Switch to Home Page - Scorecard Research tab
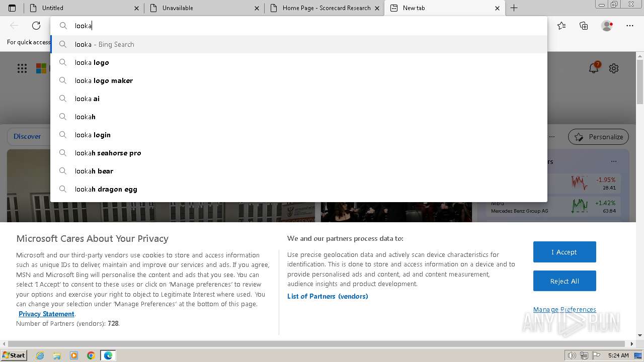Viewport: 644px width, 362px height. point(325,8)
